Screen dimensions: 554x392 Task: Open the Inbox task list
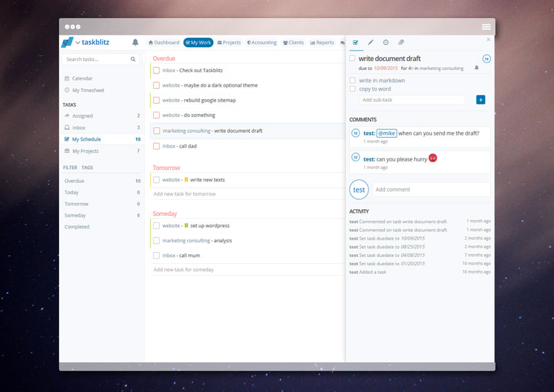[102, 127]
